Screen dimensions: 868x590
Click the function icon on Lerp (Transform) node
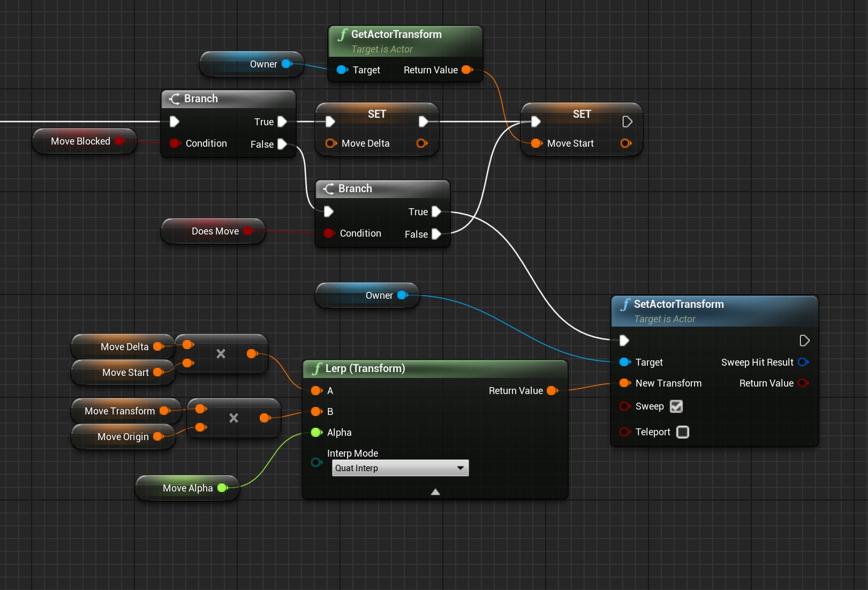click(x=317, y=368)
